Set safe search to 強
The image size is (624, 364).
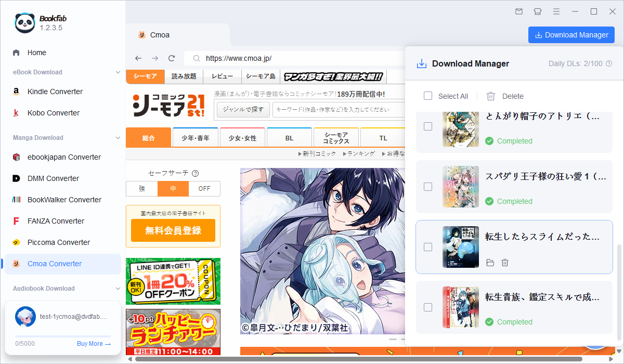tap(142, 189)
